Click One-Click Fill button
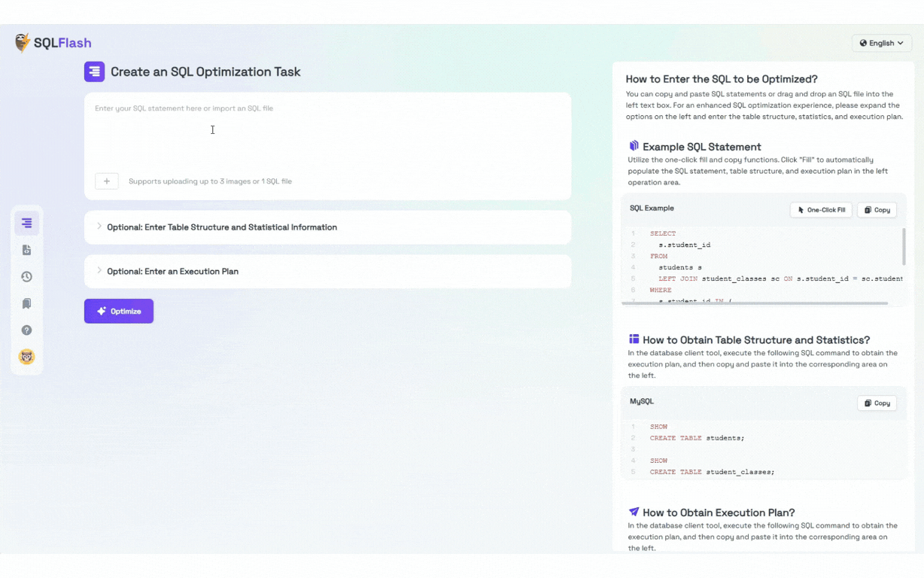 (821, 210)
